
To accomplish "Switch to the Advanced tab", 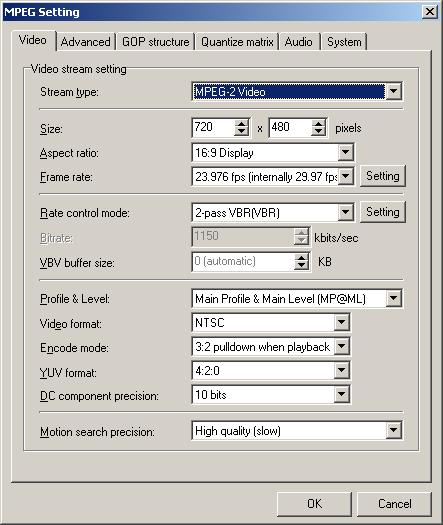I will point(86,42).
